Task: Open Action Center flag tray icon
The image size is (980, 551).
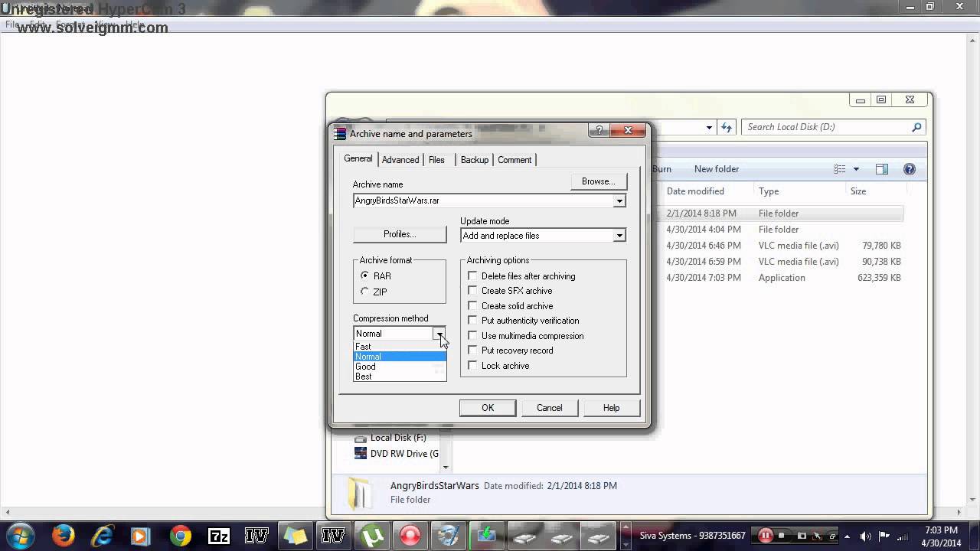Action: point(884,536)
